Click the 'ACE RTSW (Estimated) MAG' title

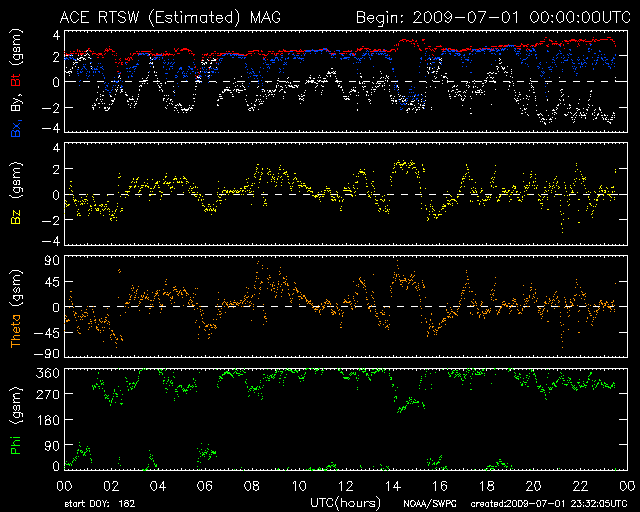coord(170,18)
